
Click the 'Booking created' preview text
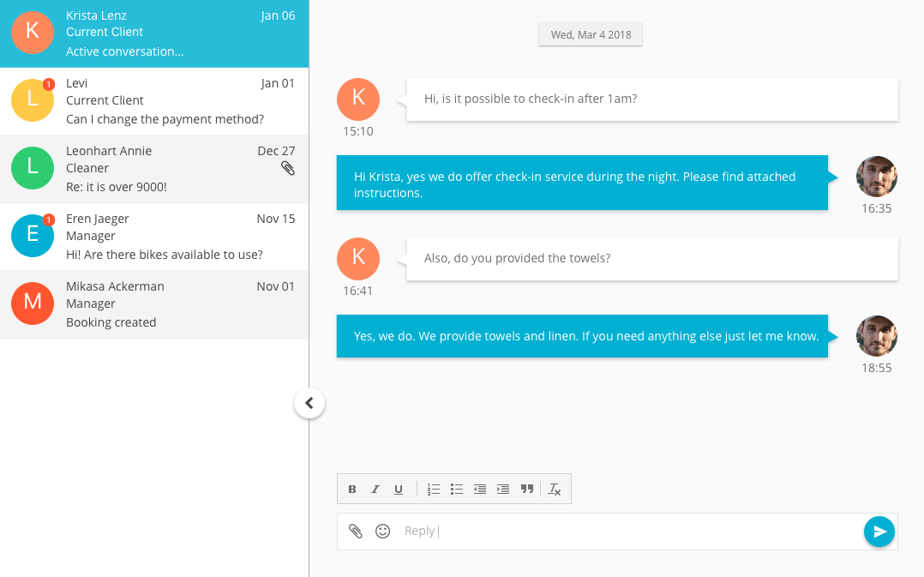(x=111, y=322)
